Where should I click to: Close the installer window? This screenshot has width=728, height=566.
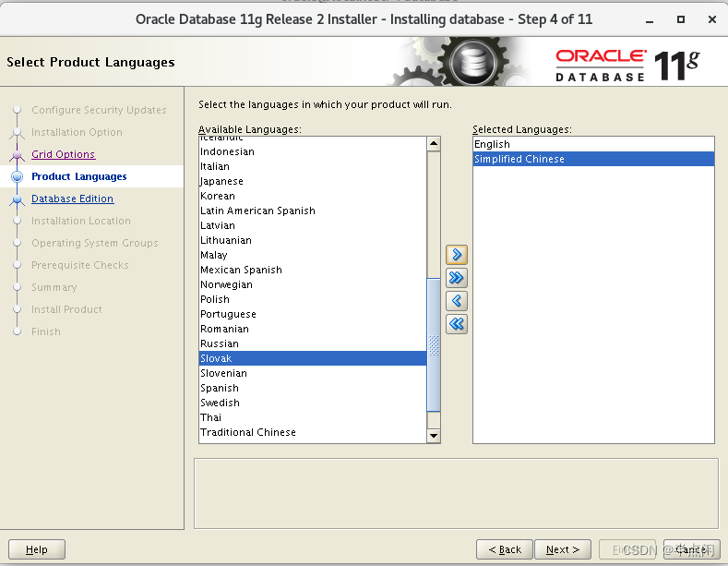pyautogui.click(x=711, y=19)
